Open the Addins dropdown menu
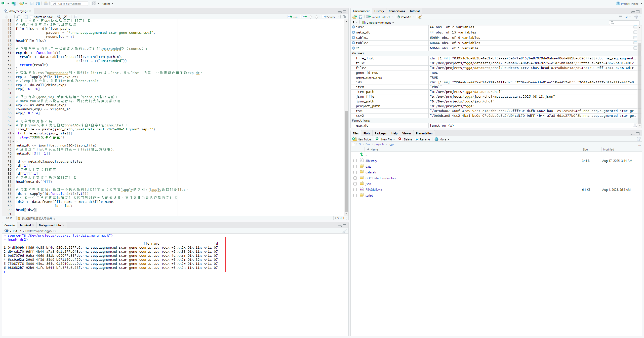Screen dimensions: 644x338 coord(107,4)
